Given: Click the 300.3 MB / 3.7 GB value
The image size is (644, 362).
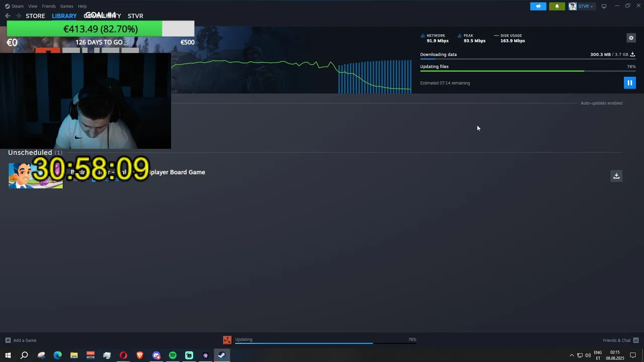Looking at the screenshot, I should tap(609, 54).
